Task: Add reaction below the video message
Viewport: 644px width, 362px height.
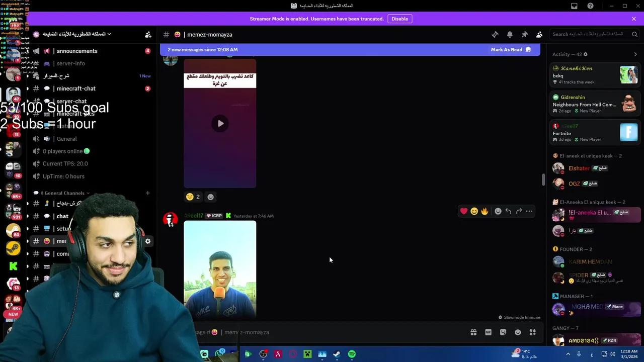Action: [x=211, y=197]
